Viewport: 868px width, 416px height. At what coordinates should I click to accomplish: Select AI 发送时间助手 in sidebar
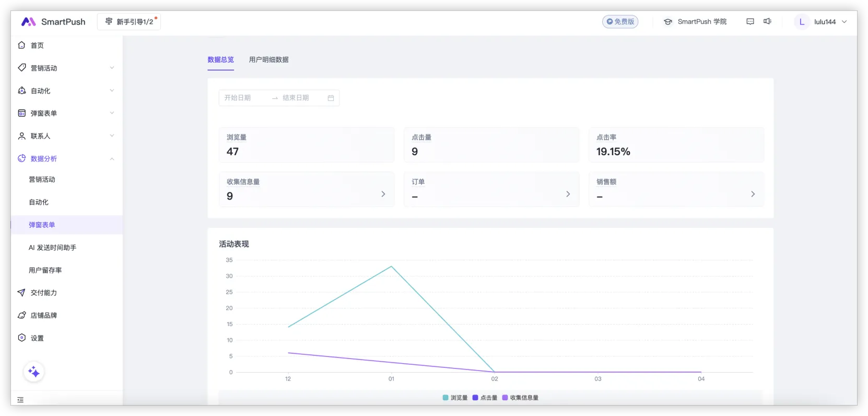[x=52, y=248]
